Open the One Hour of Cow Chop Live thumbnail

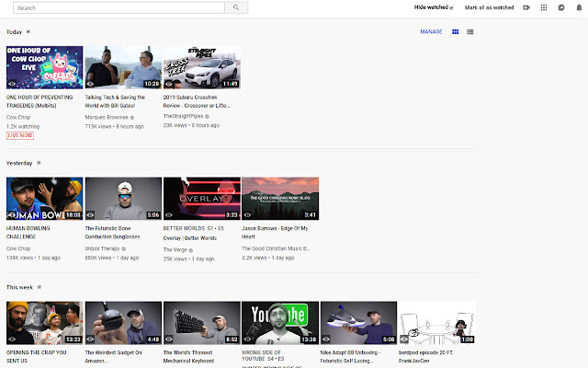point(45,67)
